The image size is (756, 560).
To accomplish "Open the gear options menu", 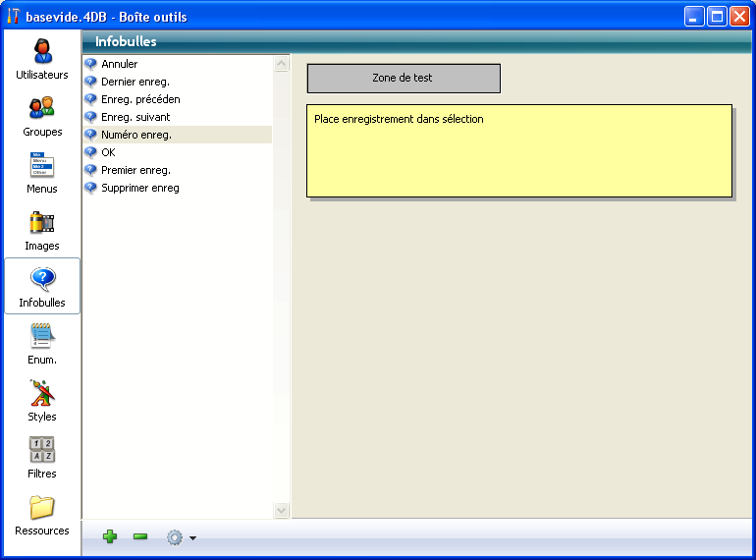I will [181, 537].
